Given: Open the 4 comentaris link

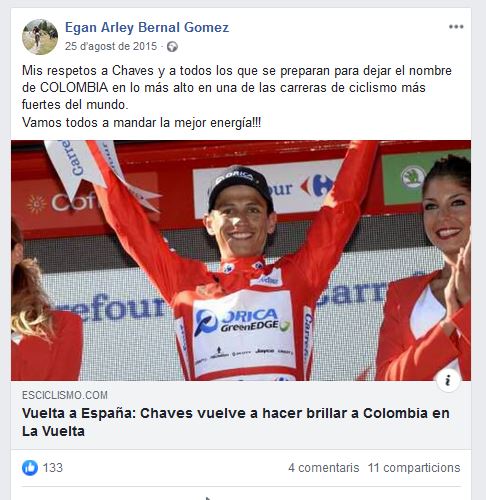Looking at the screenshot, I should click(324, 468).
